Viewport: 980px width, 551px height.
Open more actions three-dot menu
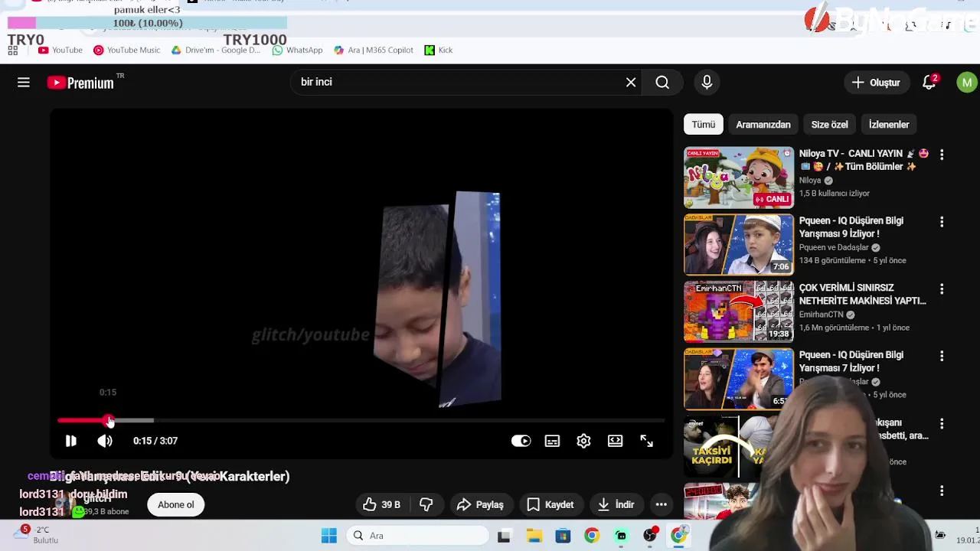661,504
